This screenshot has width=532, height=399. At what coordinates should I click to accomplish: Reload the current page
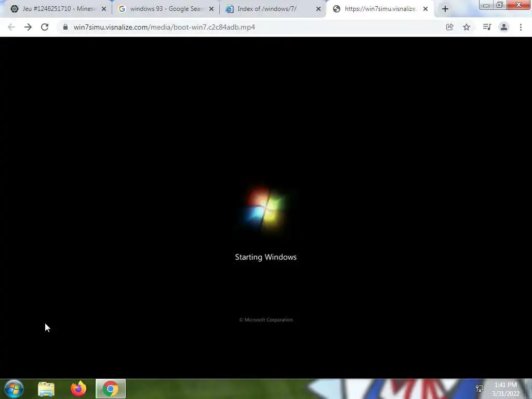coord(45,27)
